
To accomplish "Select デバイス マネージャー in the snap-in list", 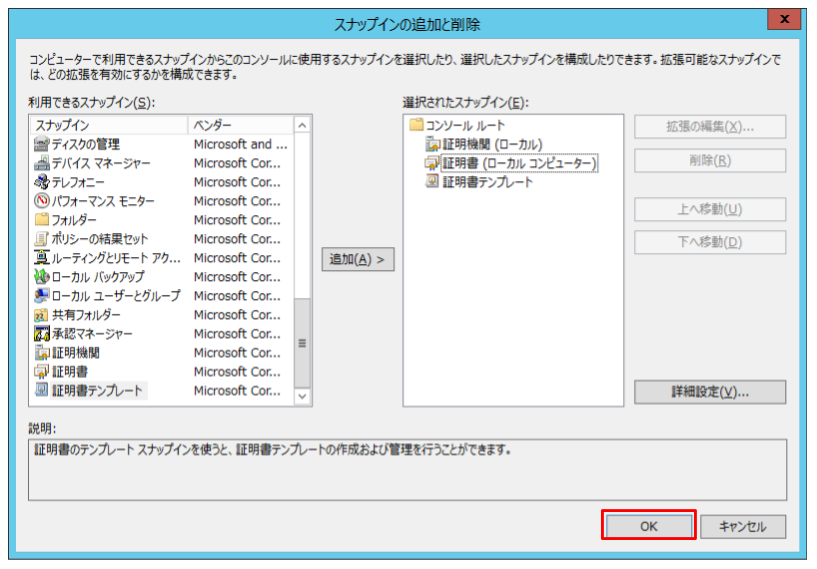I will [101, 163].
